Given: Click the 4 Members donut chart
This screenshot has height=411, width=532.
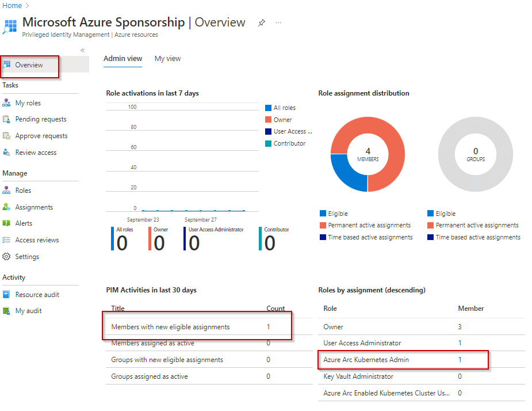Looking at the screenshot, I should 368,154.
